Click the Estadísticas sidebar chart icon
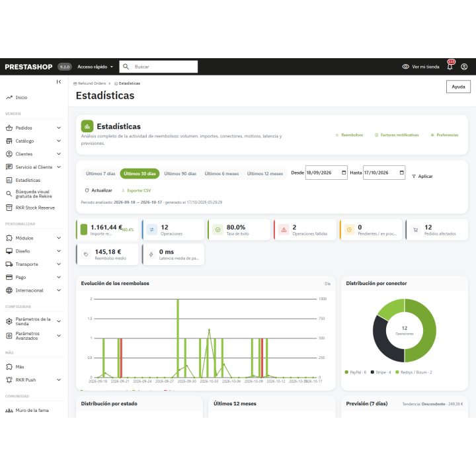 pyautogui.click(x=9, y=180)
